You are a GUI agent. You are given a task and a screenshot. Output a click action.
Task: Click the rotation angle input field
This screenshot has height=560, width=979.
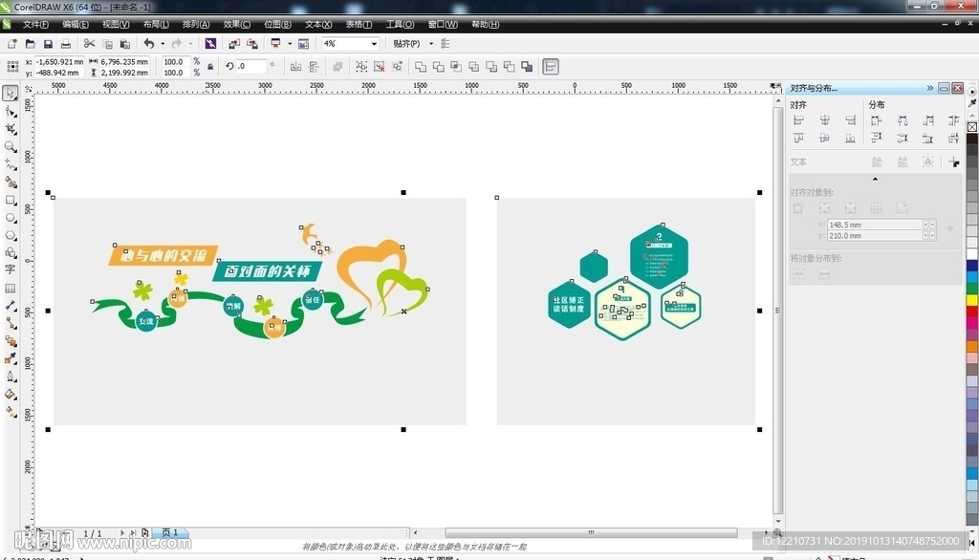tap(252, 67)
